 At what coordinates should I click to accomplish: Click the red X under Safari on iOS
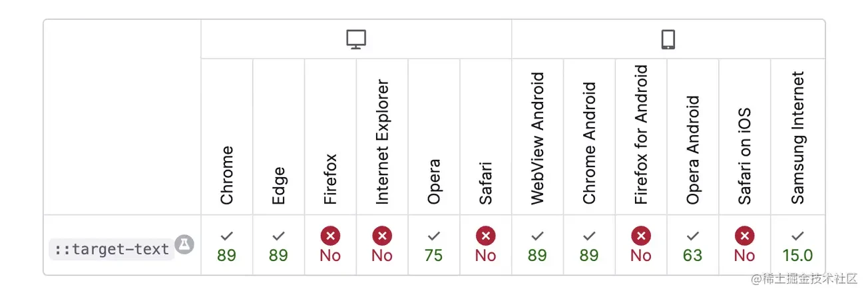point(745,236)
